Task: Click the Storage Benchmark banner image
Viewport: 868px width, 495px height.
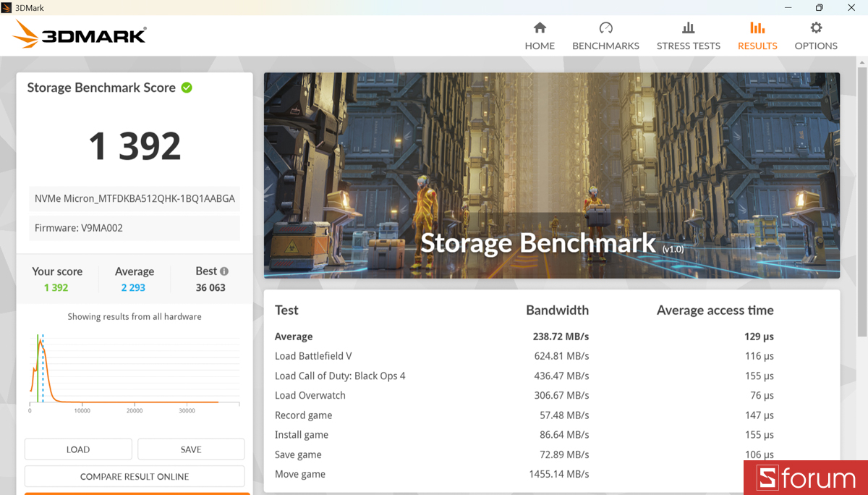Action: click(552, 175)
